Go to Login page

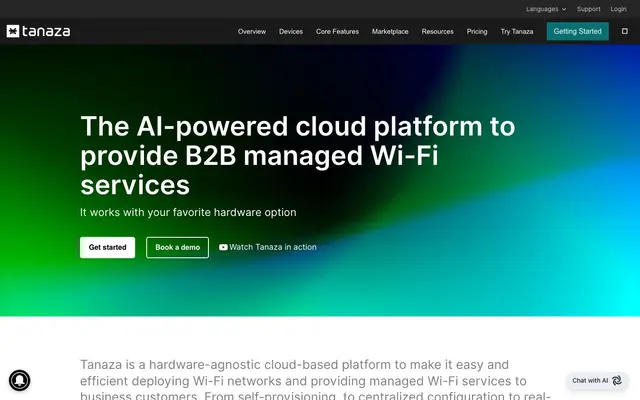(618, 9)
